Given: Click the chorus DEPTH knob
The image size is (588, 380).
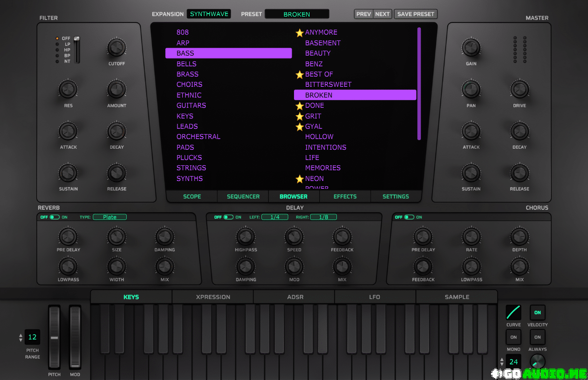Looking at the screenshot, I should pyautogui.click(x=519, y=237).
